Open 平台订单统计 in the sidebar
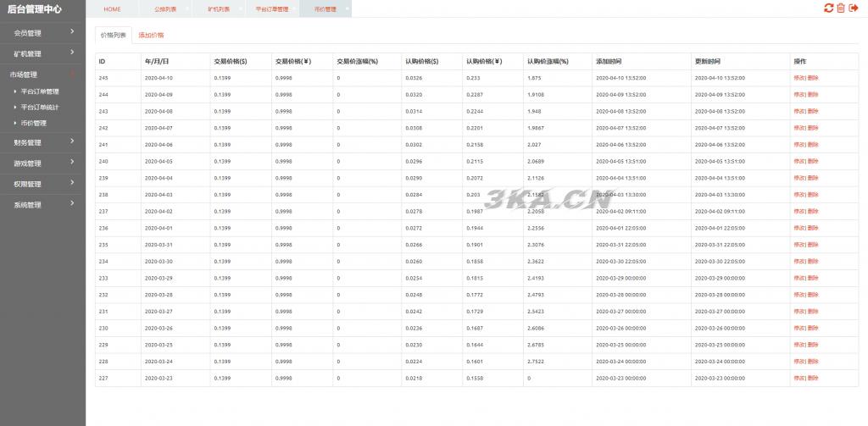 (40, 107)
